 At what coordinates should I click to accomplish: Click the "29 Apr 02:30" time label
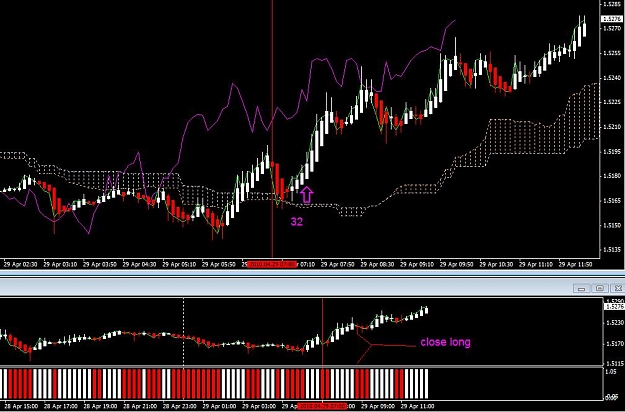(x=21, y=264)
